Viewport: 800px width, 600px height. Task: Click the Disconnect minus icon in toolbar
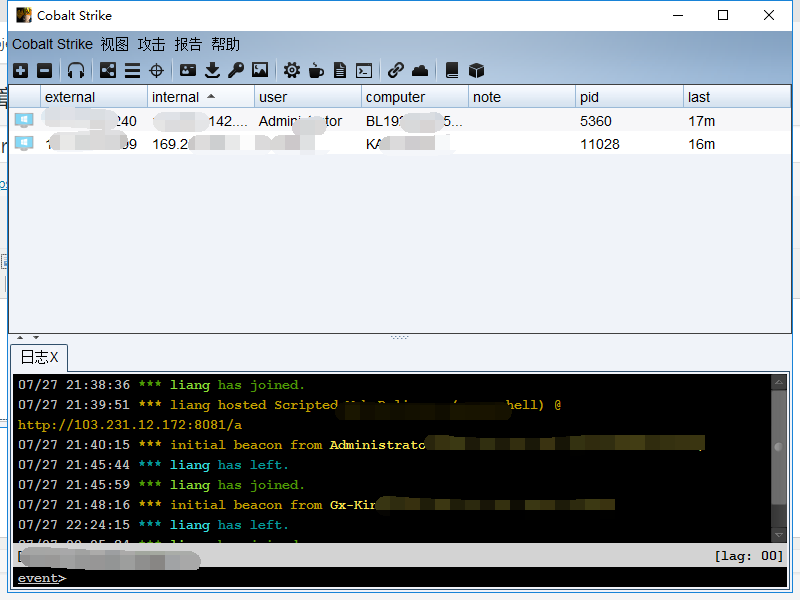tap(44, 70)
